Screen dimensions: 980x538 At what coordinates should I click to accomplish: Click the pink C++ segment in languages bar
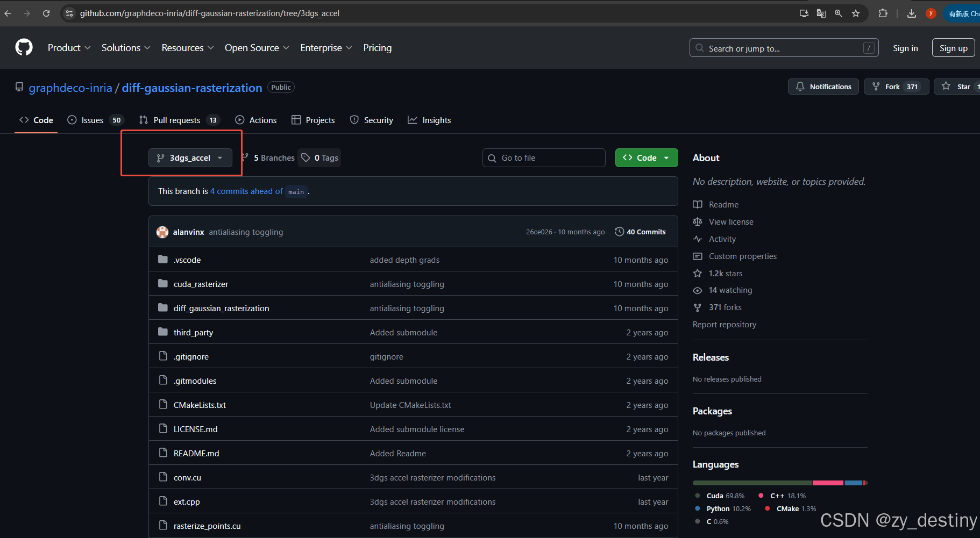pyautogui.click(x=828, y=483)
